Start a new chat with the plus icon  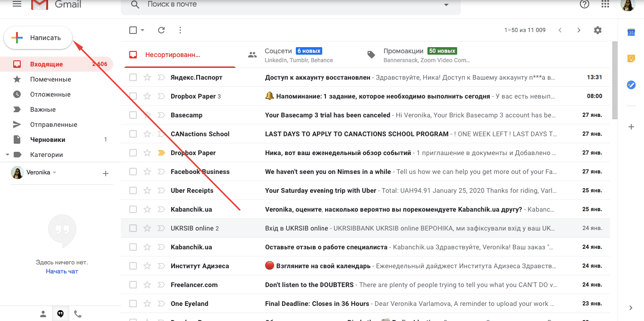coord(106,173)
